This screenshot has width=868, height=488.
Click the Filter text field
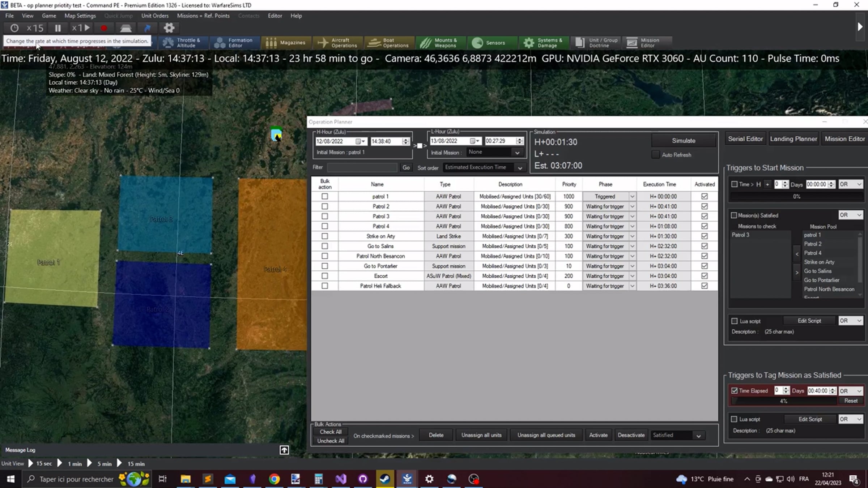pyautogui.click(x=362, y=167)
